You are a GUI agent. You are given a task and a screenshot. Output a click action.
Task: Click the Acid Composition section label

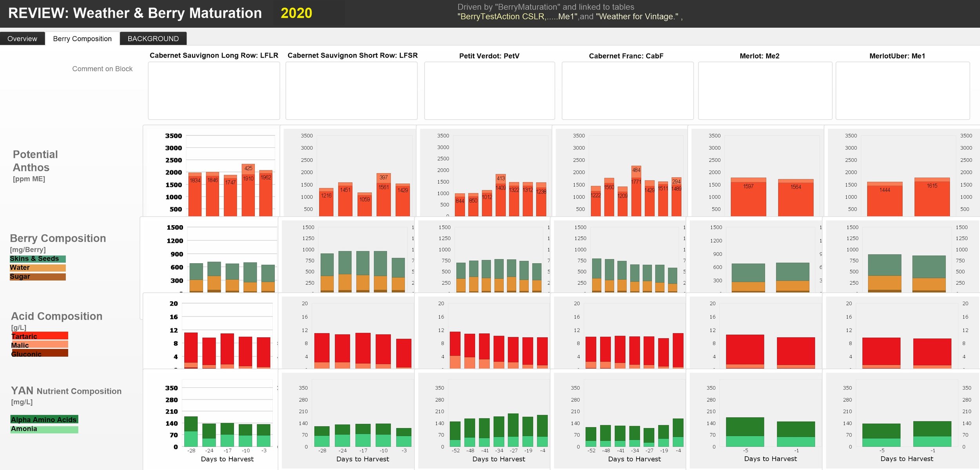pyautogui.click(x=57, y=316)
